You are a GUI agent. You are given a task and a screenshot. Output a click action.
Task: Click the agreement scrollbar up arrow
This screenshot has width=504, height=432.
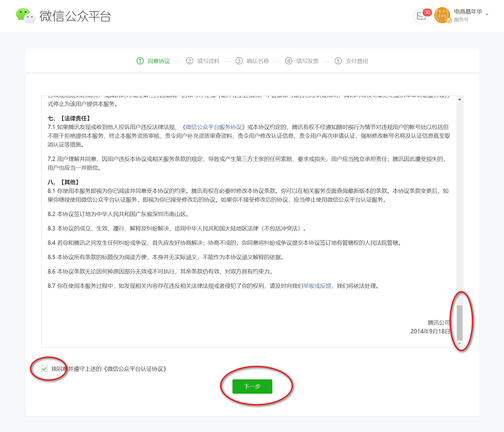pyautogui.click(x=460, y=99)
